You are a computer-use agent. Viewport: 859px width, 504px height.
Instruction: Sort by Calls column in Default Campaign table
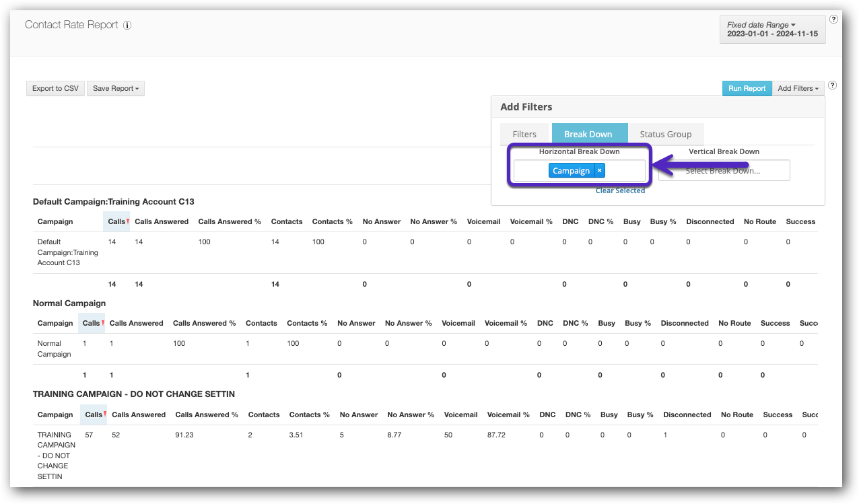pos(116,221)
